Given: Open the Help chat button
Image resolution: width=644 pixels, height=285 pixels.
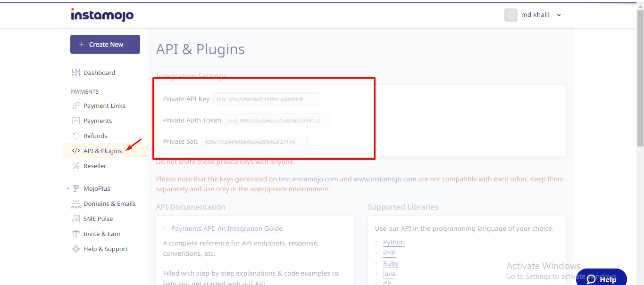Looking at the screenshot, I should (601, 279).
